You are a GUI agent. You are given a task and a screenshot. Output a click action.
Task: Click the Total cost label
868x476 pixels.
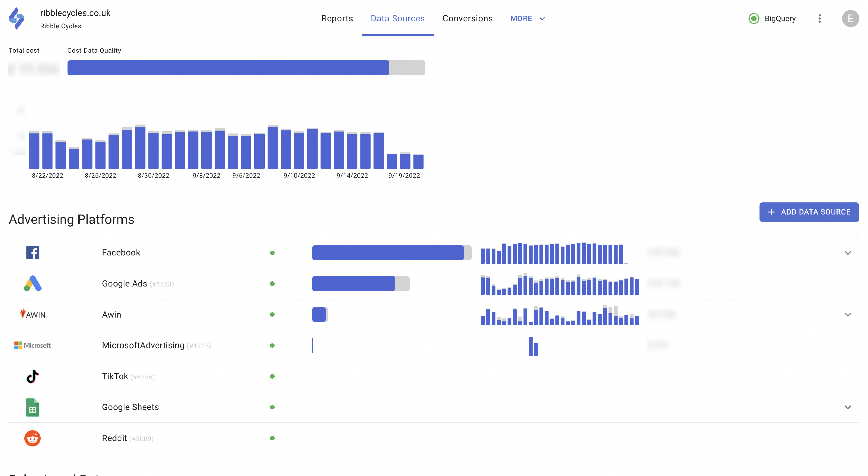click(24, 50)
